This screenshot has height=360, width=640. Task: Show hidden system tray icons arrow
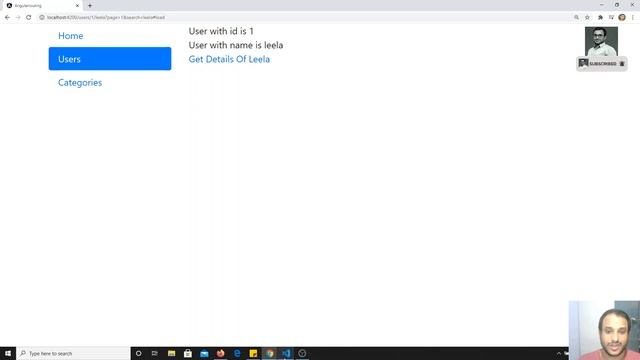559,353
